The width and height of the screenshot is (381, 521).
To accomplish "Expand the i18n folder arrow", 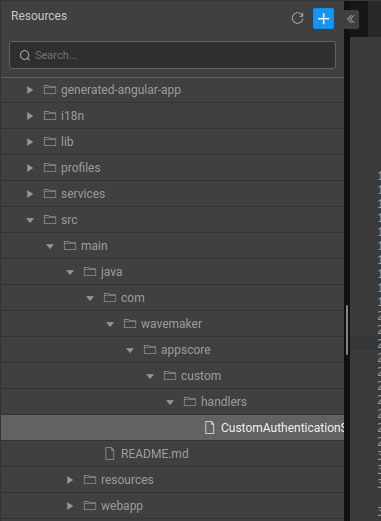I will coord(30,116).
